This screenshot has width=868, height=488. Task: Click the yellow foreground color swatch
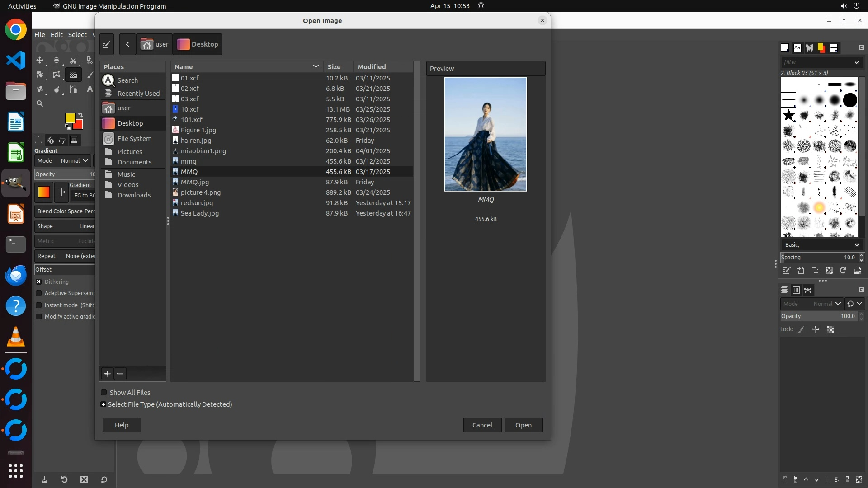(x=70, y=118)
